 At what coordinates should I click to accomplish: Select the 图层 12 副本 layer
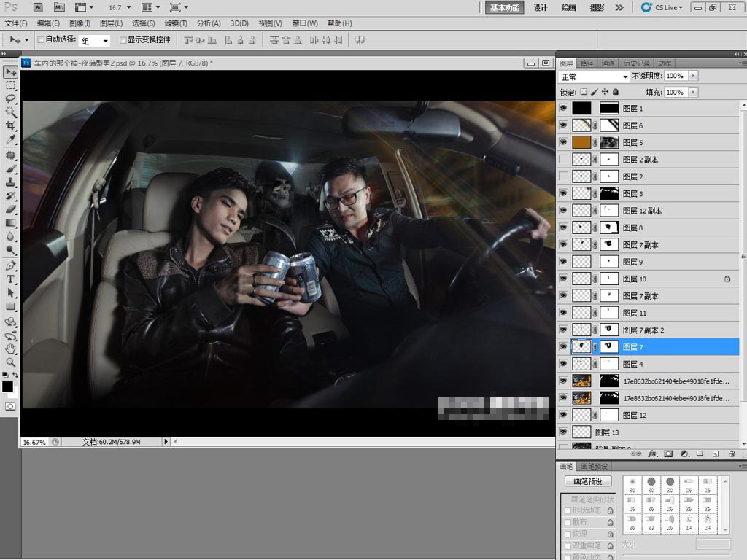(648, 211)
